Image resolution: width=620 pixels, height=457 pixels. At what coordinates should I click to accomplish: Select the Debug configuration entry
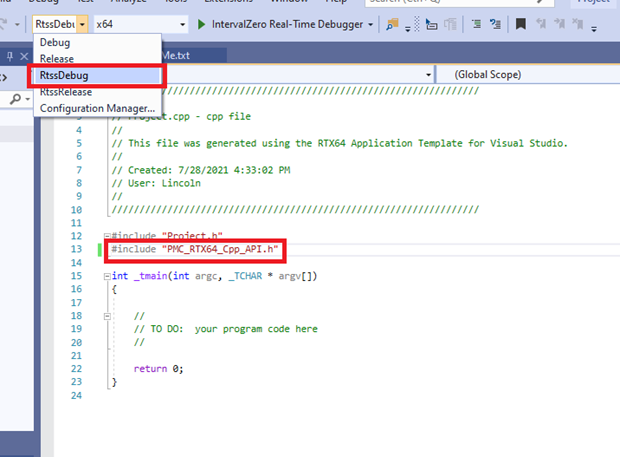pos(55,43)
